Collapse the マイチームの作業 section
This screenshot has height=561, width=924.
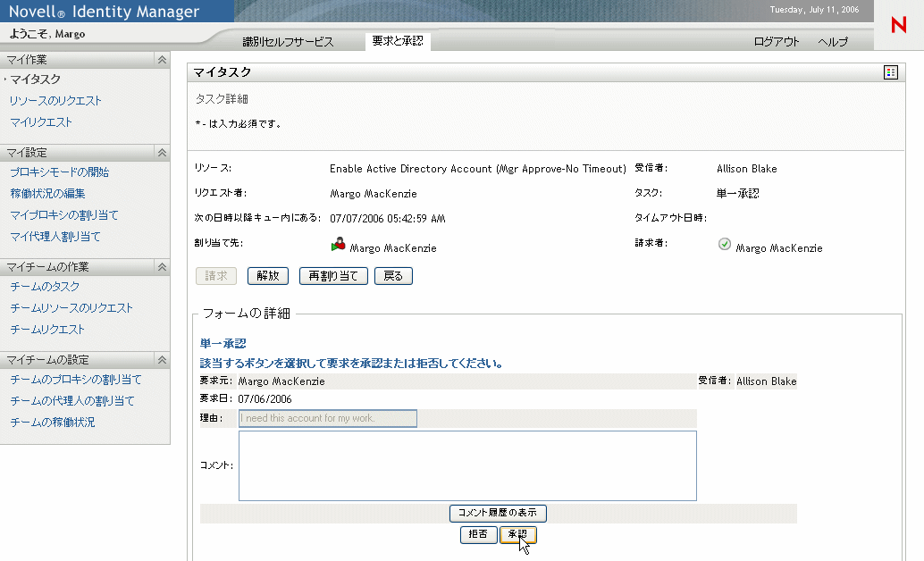point(162,267)
